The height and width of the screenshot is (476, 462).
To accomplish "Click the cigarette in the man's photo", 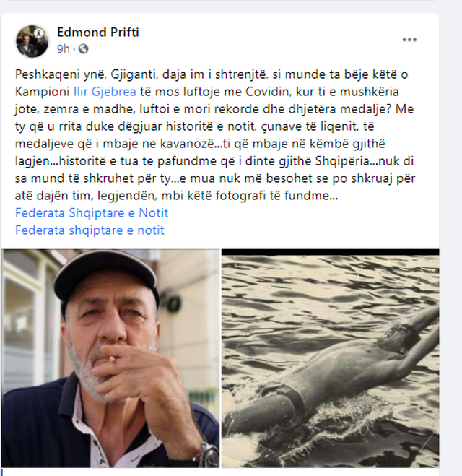I will (112, 359).
